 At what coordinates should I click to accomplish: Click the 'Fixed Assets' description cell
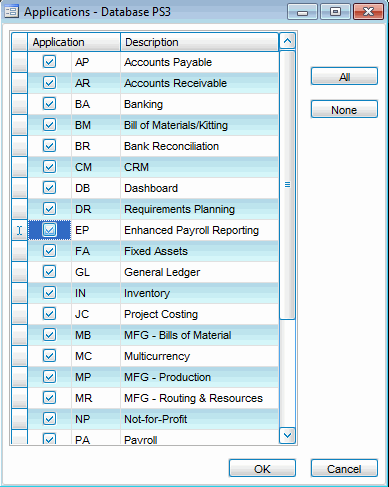tap(199, 251)
